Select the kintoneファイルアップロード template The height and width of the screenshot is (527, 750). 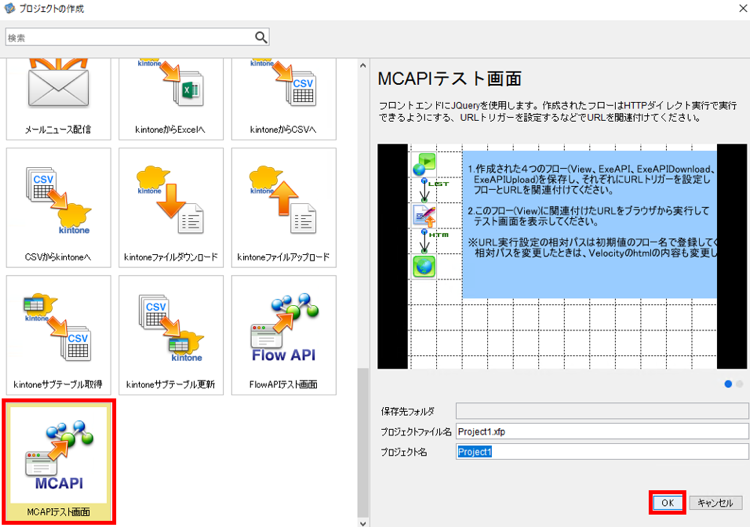284,208
